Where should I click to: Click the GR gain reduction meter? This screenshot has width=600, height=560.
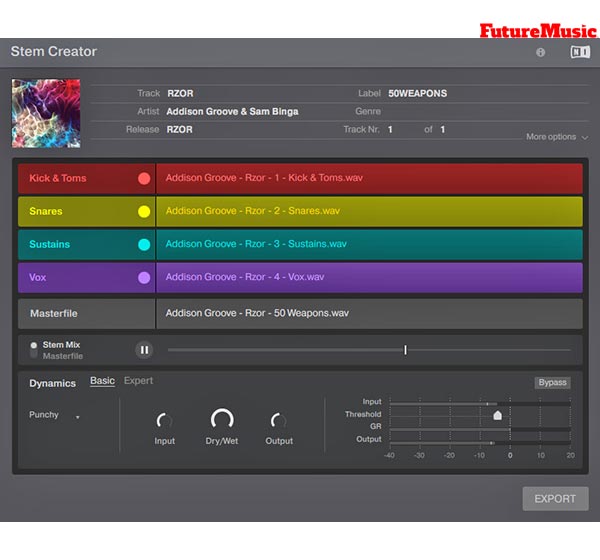pyautogui.click(x=480, y=430)
